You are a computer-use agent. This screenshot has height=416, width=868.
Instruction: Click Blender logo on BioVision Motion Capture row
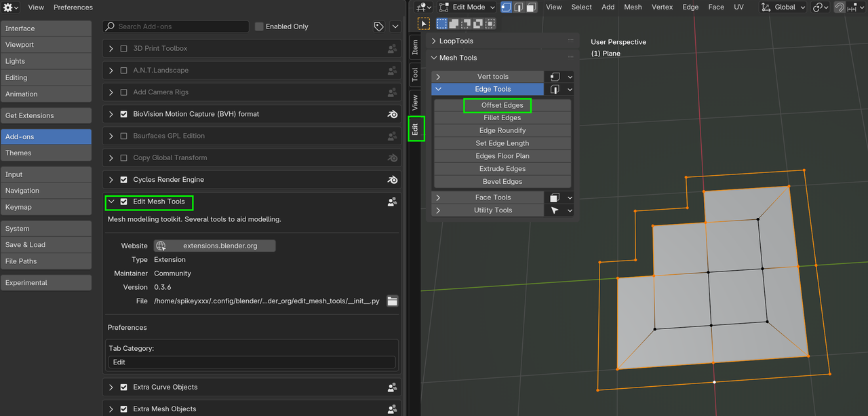click(392, 114)
